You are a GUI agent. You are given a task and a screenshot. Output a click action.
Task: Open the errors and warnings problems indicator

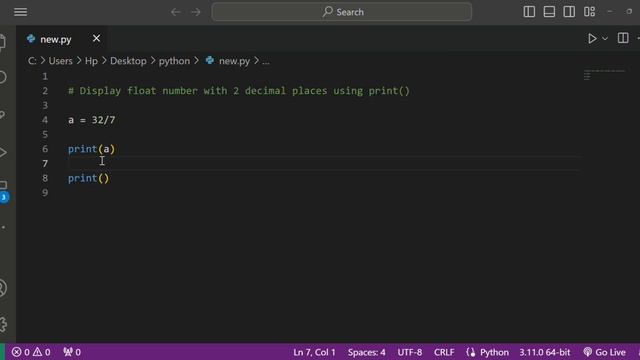(31, 352)
